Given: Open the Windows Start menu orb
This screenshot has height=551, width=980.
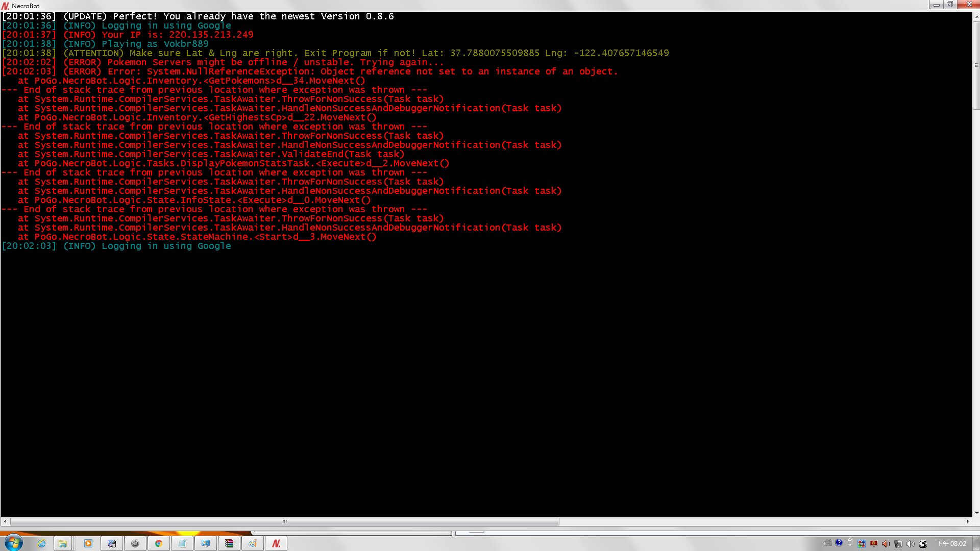Looking at the screenshot, I should point(14,543).
